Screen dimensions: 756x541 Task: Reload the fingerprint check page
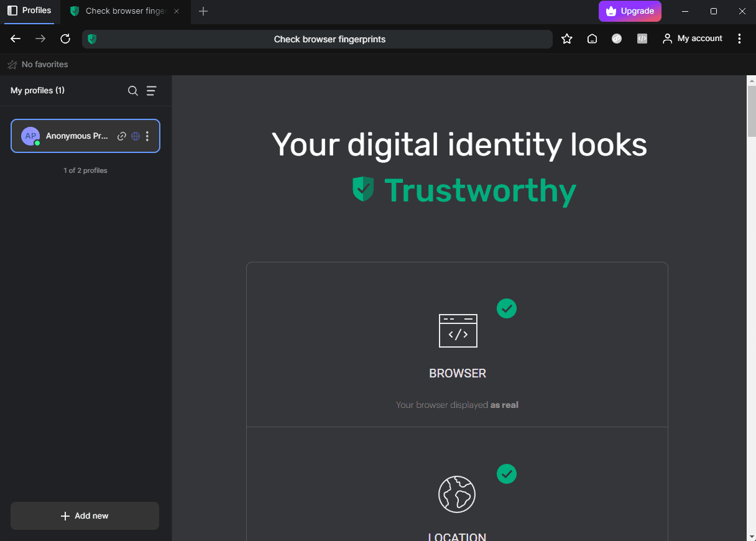point(65,39)
